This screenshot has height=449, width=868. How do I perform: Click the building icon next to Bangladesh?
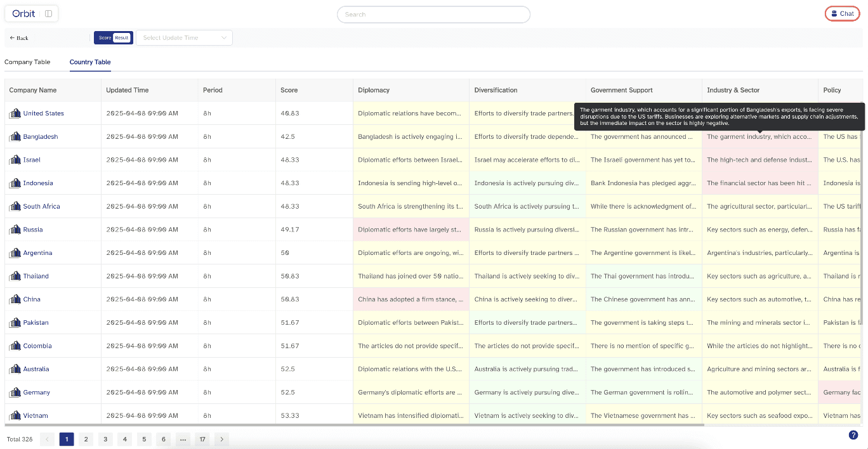click(x=15, y=136)
